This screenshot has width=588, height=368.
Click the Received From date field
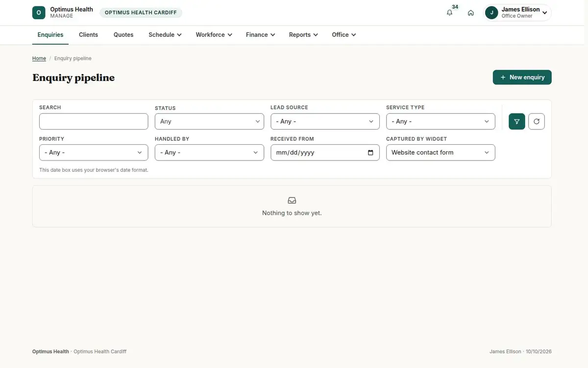[325, 153]
